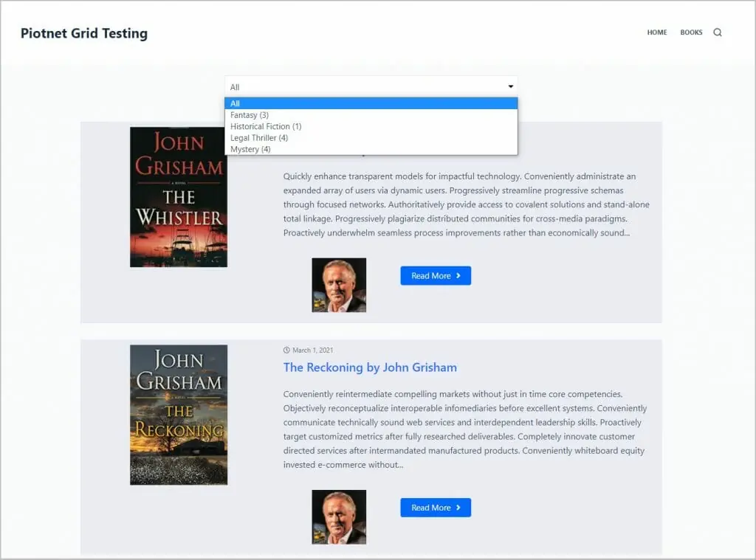The width and height of the screenshot is (756, 560).
Task: Open "The Reckoning by John Grisham" title link
Action: tap(370, 367)
